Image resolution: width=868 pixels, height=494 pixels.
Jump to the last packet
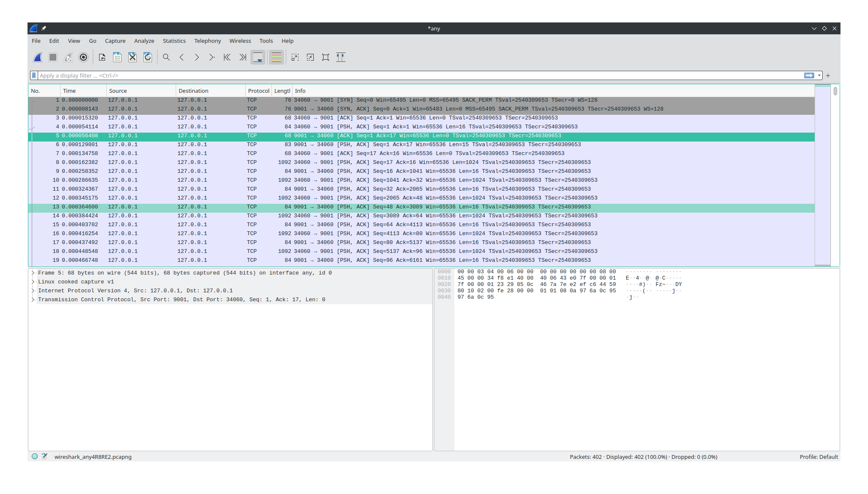point(243,57)
